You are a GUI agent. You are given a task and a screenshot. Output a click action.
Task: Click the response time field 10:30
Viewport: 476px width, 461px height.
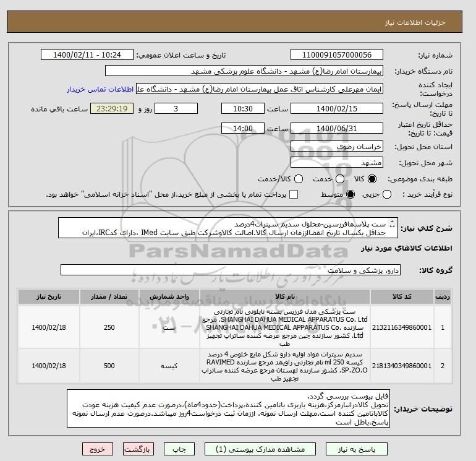(x=243, y=108)
